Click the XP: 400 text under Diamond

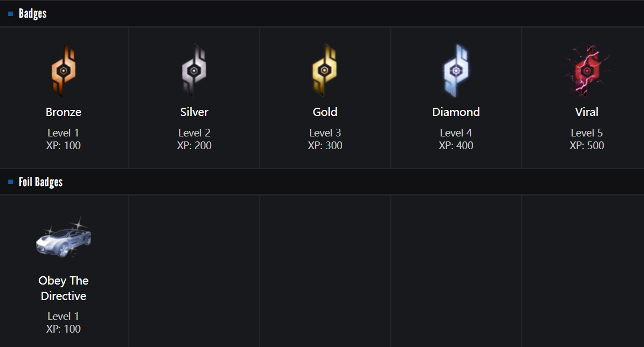click(455, 146)
